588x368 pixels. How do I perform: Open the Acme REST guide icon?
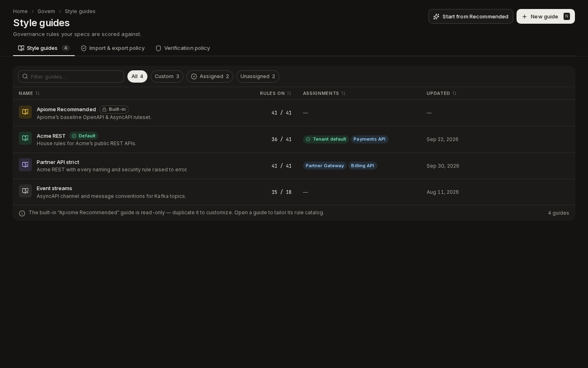25,138
